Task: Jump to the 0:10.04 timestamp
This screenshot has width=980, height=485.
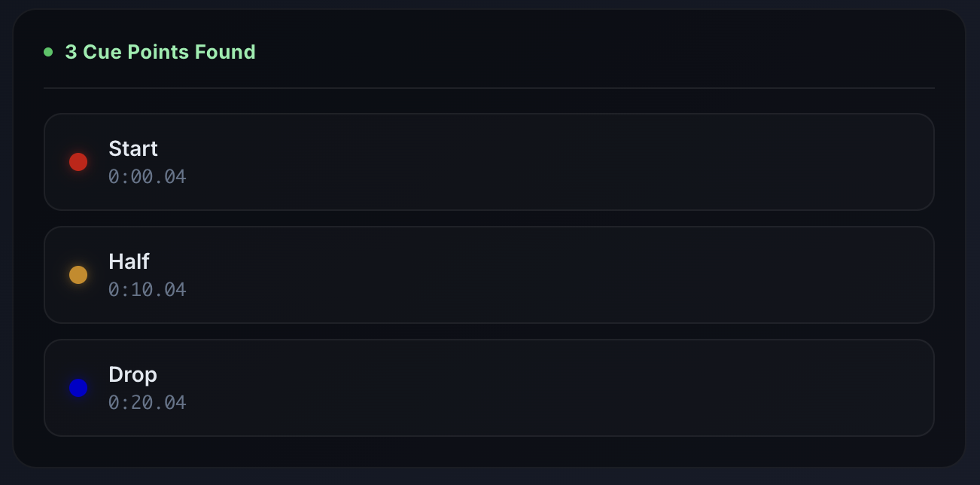Action: pyautogui.click(x=148, y=290)
